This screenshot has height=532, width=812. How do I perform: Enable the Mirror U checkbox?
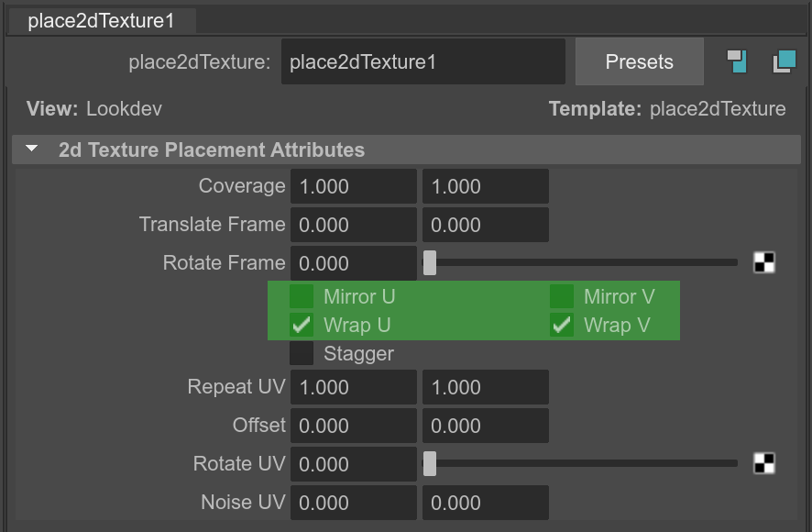point(302,296)
